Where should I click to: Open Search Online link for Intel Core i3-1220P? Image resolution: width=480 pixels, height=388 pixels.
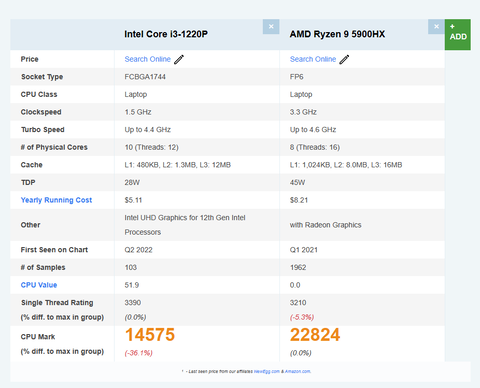147,59
